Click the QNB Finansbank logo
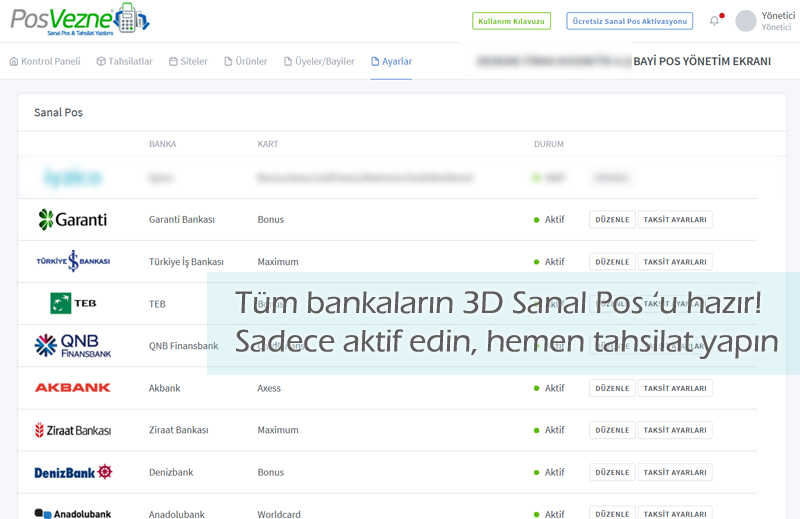This screenshot has width=800, height=519. [73, 345]
